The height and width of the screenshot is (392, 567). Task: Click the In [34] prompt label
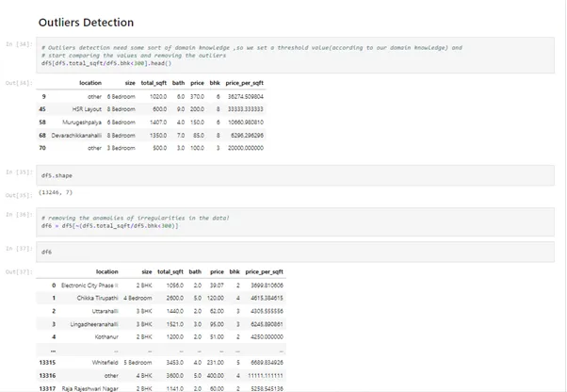click(19, 44)
